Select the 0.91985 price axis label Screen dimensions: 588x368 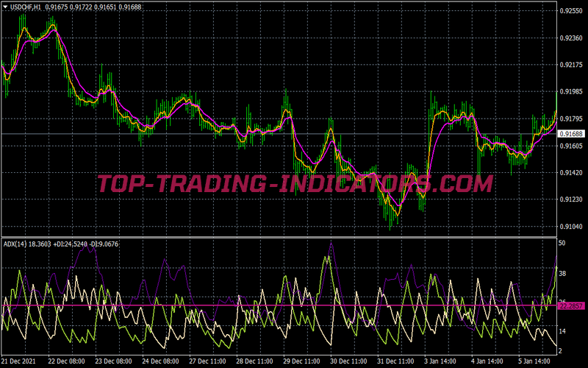click(x=571, y=91)
